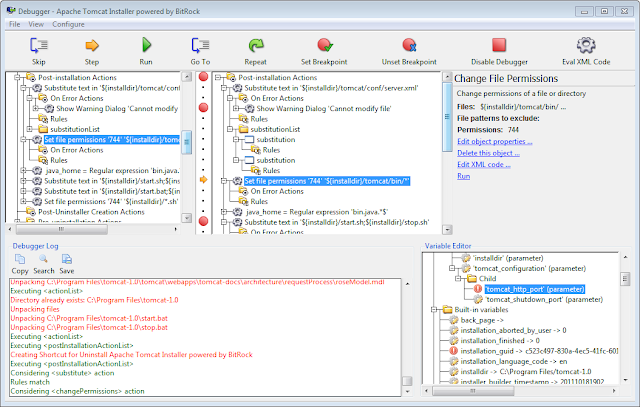Collapse tomcat_configuration parameter node
640x407 pixels.
click(452, 268)
